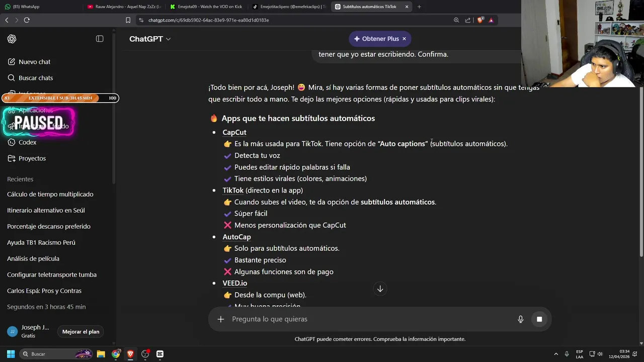Click the bookmark icon in address bar
644x362 pixels.
point(128,20)
